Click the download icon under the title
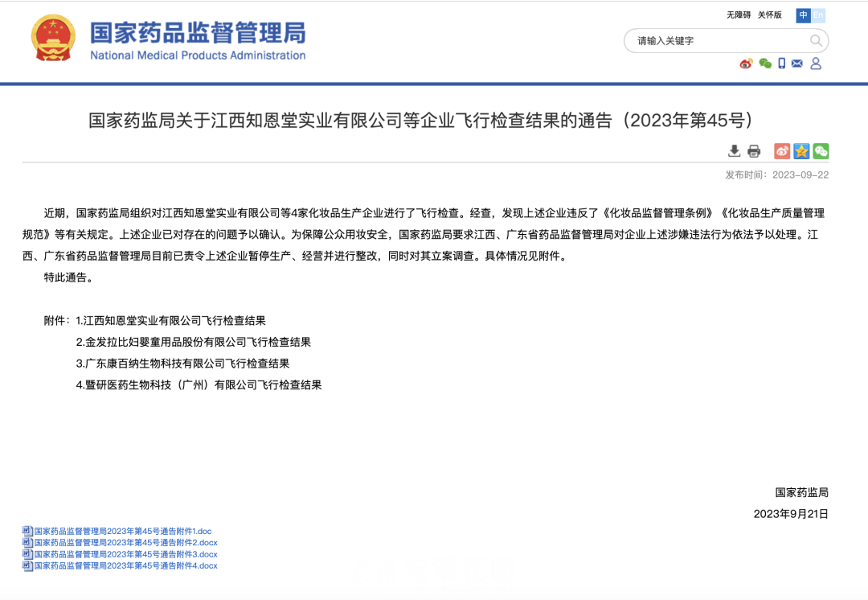Image resolution: width=868 pixels, height=600 pixels. pyautogui.click(x=734, y=150)
